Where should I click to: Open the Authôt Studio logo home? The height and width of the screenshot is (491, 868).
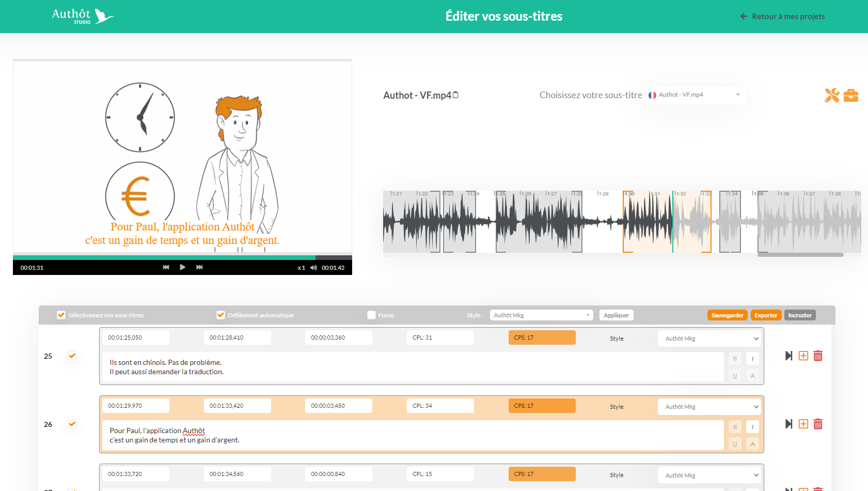(83, 16)
